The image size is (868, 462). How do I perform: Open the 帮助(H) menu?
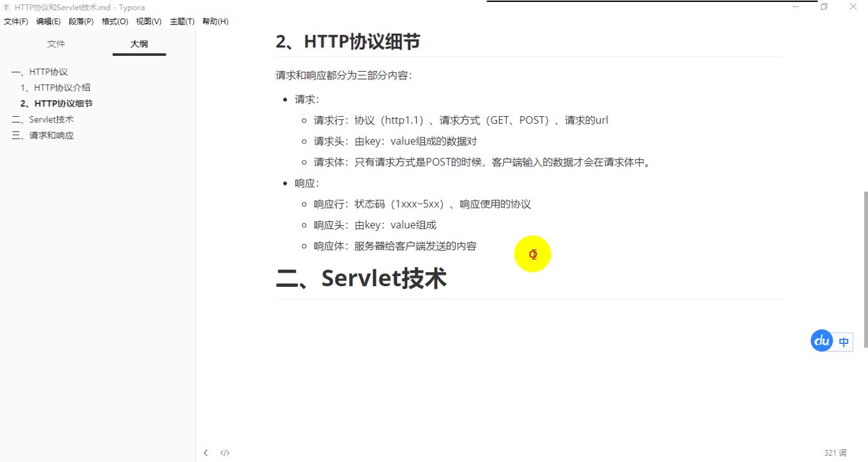(215, 21)
